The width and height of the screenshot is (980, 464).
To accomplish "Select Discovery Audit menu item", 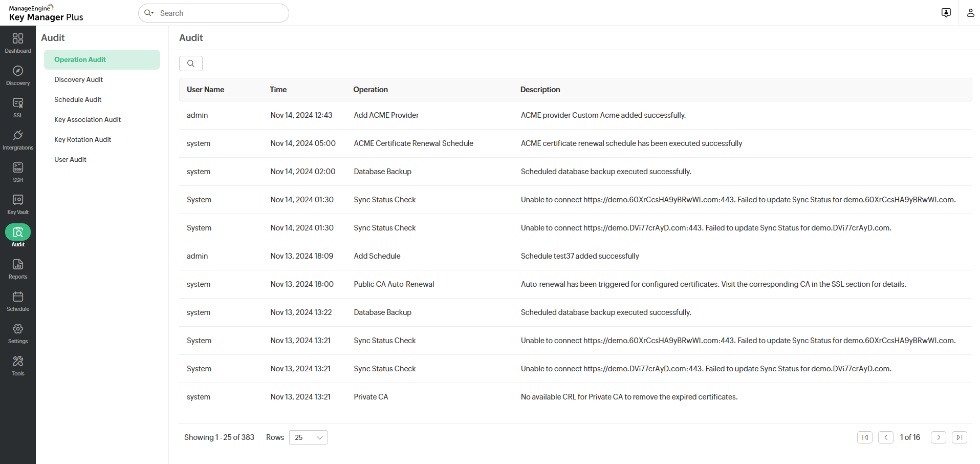I will [78, 79].
